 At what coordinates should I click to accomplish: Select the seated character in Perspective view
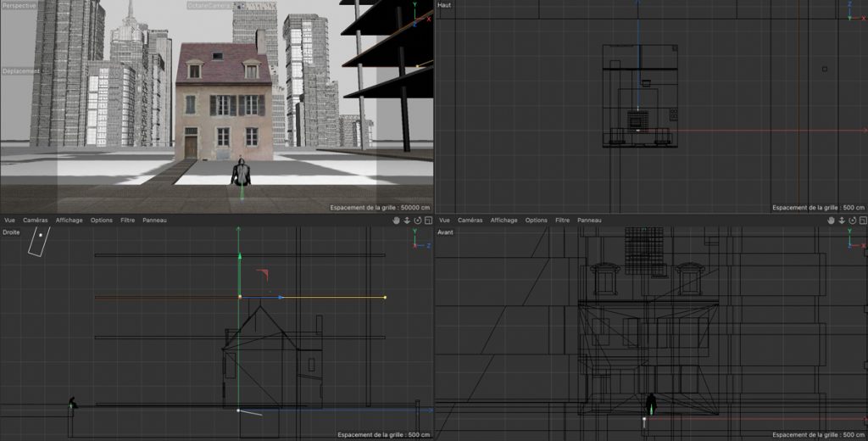click(241, 172)
